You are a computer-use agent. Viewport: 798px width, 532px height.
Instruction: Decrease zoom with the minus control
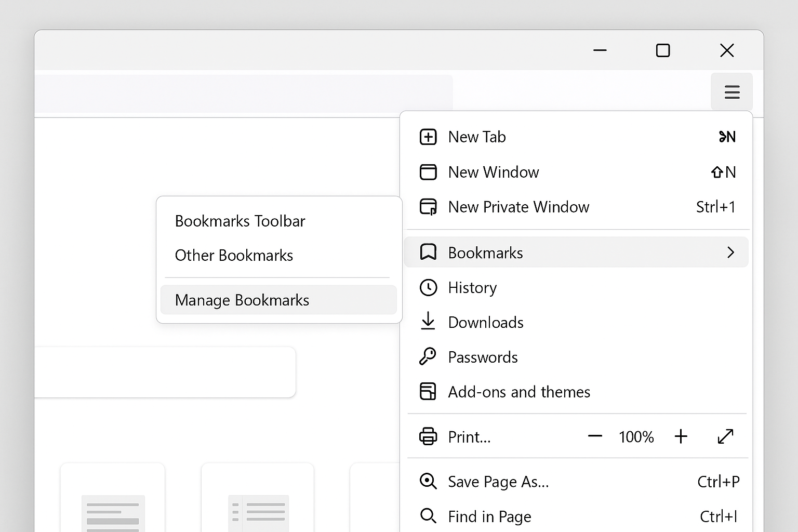coord(595,436)
